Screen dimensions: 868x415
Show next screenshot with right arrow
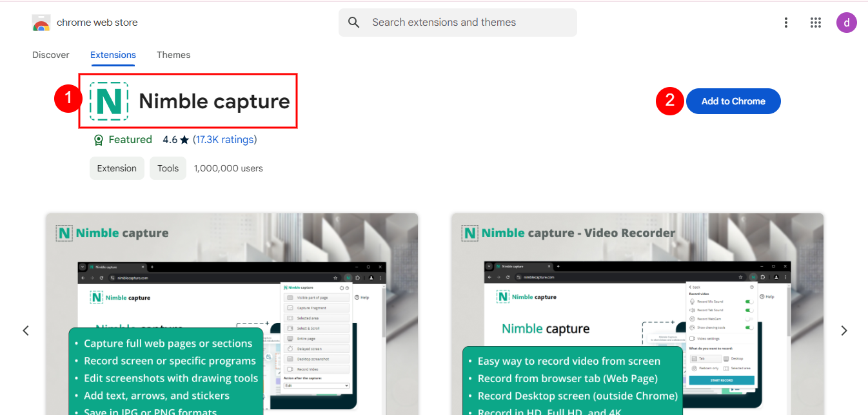(x=844, y=331)
